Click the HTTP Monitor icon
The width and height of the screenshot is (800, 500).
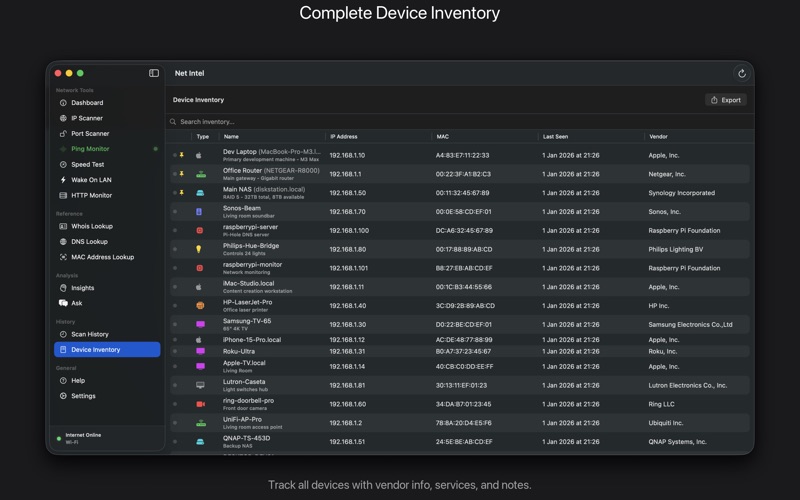tap(63, 195)
